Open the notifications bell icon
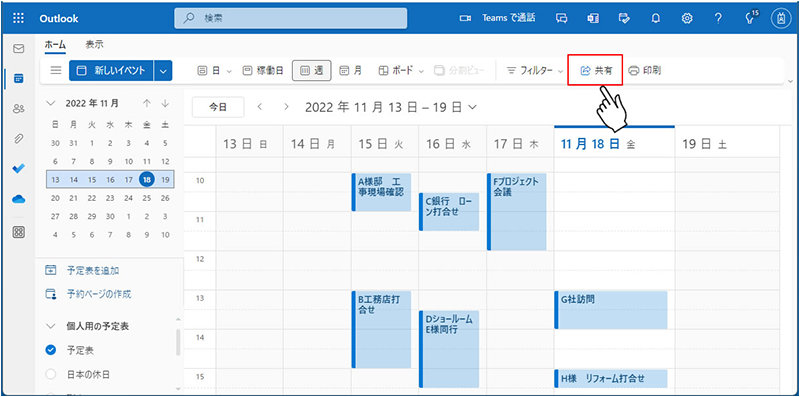Screen dimensions: 800x397 (x=656, y=18)
